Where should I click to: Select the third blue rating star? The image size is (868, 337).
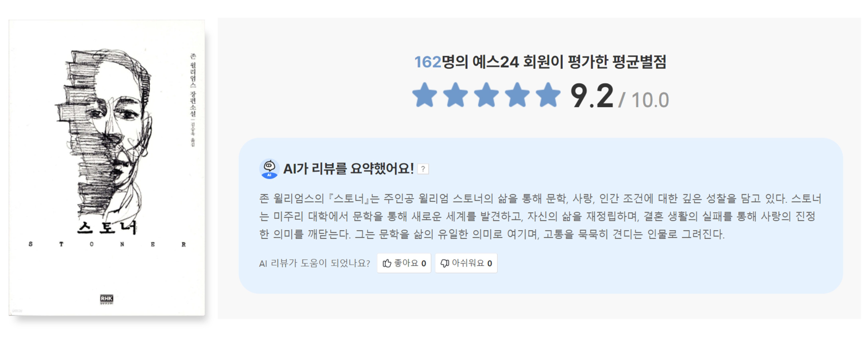(486, 95)
